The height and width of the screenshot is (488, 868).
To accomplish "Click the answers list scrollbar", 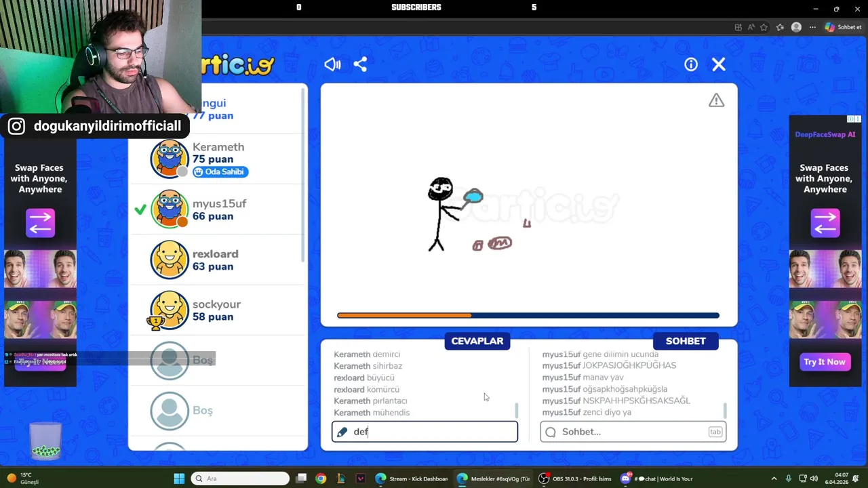I will (x=517, y=410).
